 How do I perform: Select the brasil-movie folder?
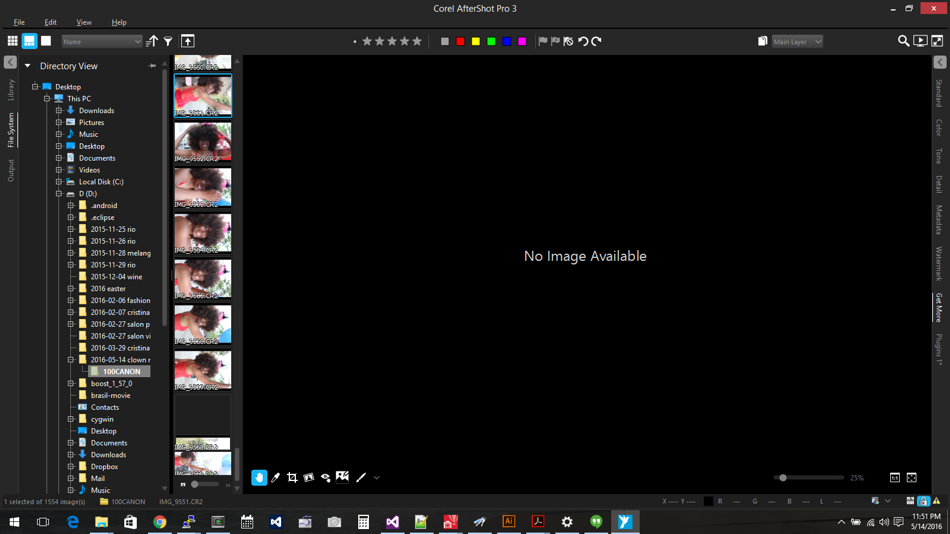[110, 395]
